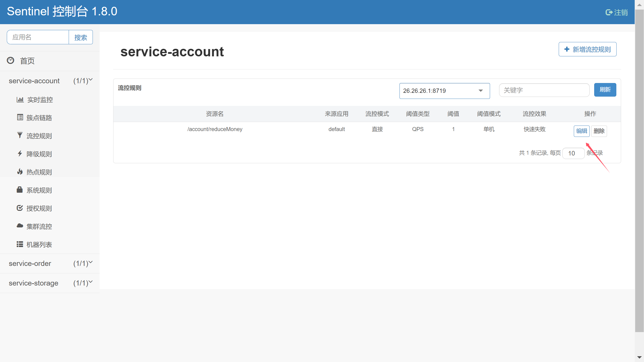This screenshot has width=644, height=362.
Task: Click 新增流控规则 to add a rule
Action: (587, 49)
